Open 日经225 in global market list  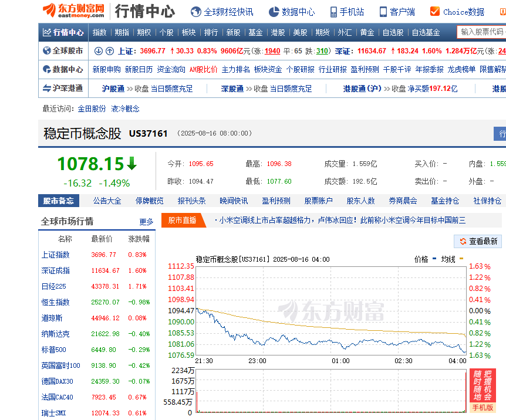tap(53, 286)
